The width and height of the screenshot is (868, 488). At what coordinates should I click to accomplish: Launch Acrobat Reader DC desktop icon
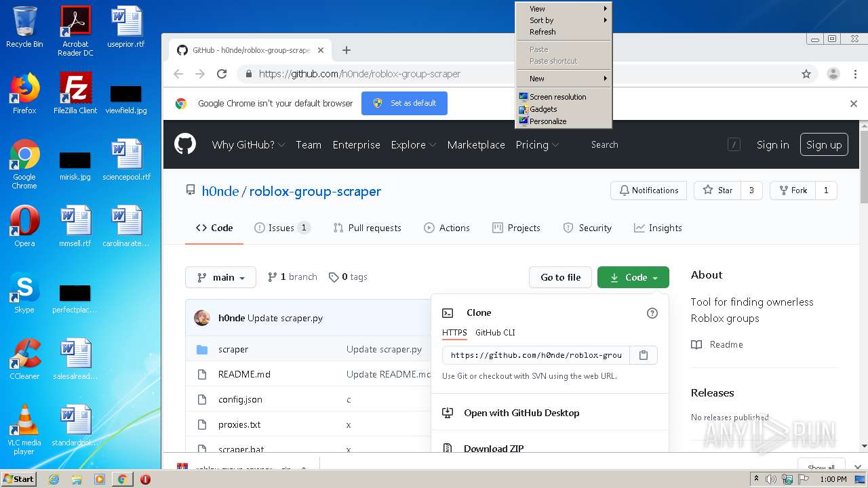[x=75, y=30]
